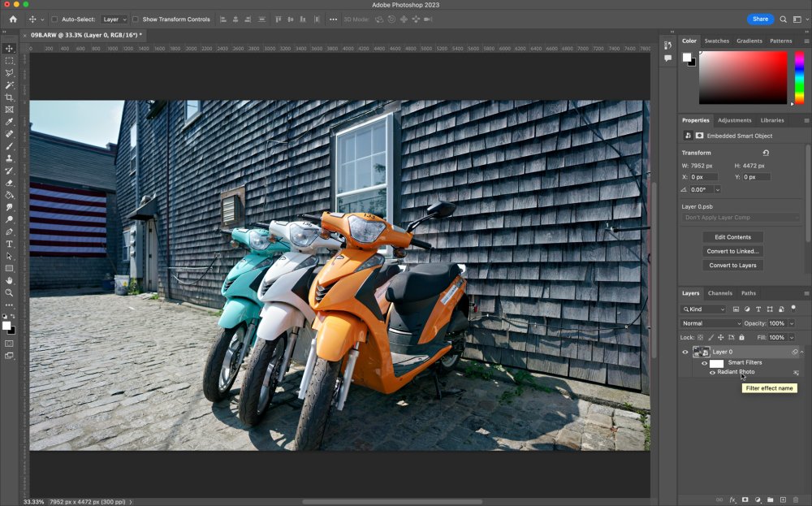Toggle visibility of Radiant Photo filter

(712, 372)
